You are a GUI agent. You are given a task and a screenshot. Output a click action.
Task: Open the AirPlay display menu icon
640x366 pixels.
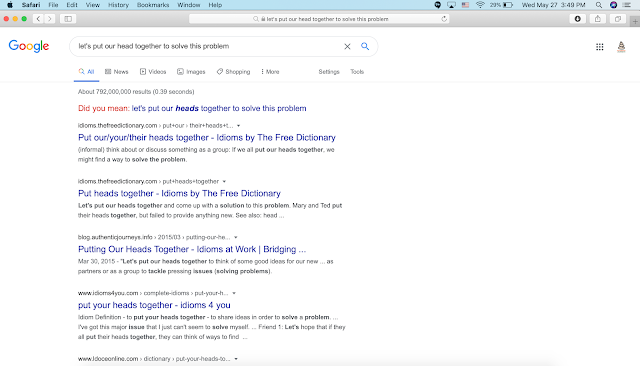(451, 5)
